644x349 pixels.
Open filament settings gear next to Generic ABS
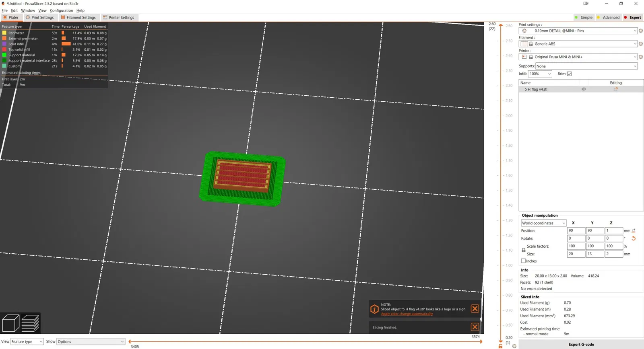click(641, 44)
